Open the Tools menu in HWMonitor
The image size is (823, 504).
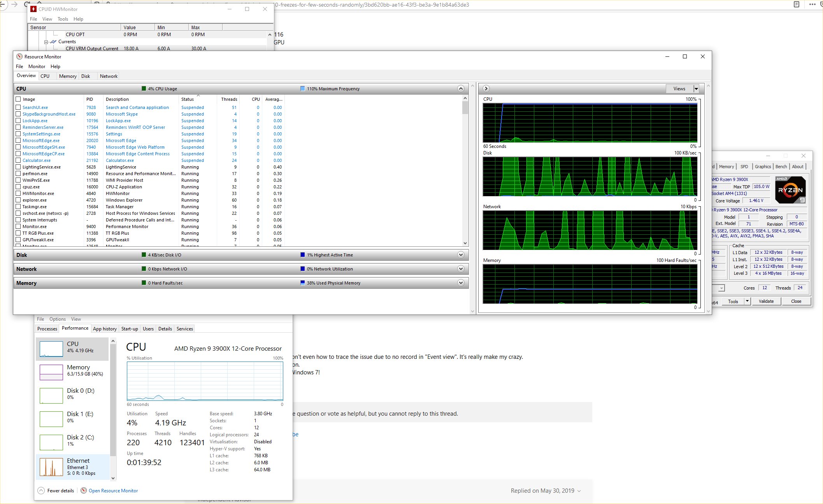click(x=63, y=19)
